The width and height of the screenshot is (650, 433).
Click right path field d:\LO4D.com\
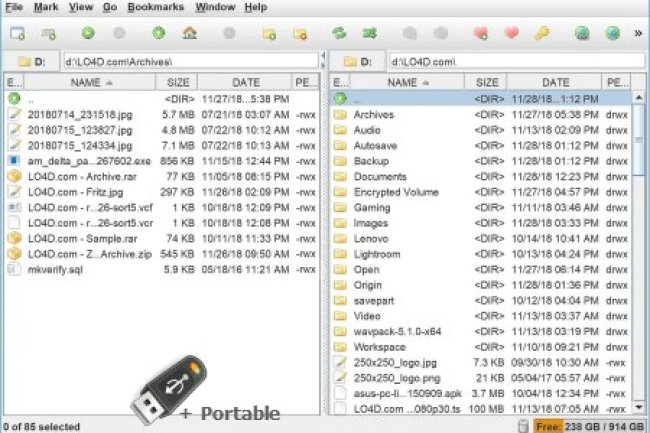click(x=517, y=62)
